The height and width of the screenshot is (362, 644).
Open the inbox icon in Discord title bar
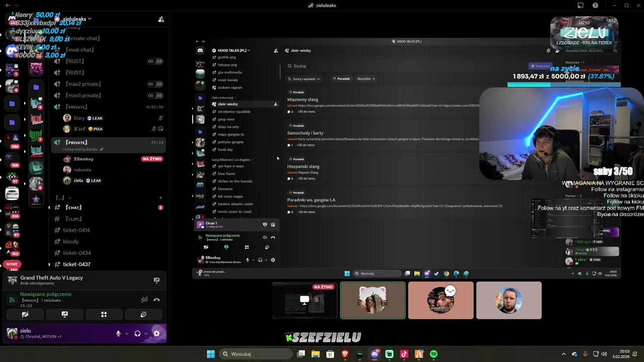pos(581,5)
